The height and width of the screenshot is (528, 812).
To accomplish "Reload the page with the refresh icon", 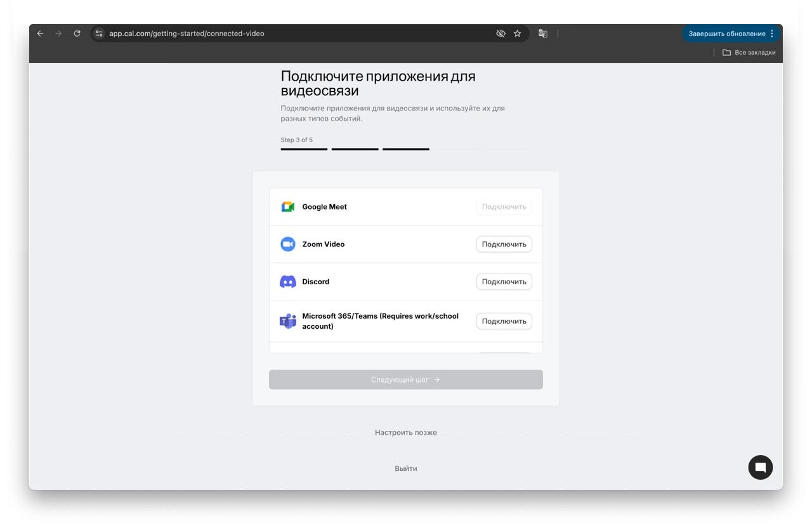I will pos(77,34).
